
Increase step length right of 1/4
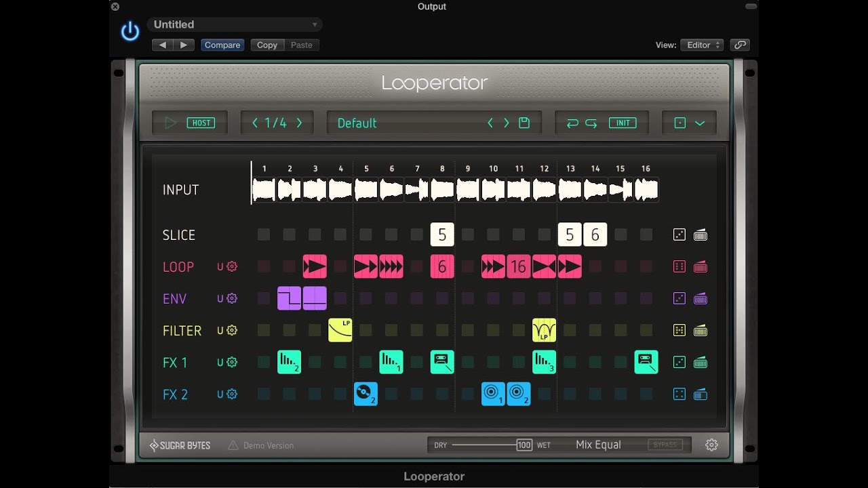(299, 123)
